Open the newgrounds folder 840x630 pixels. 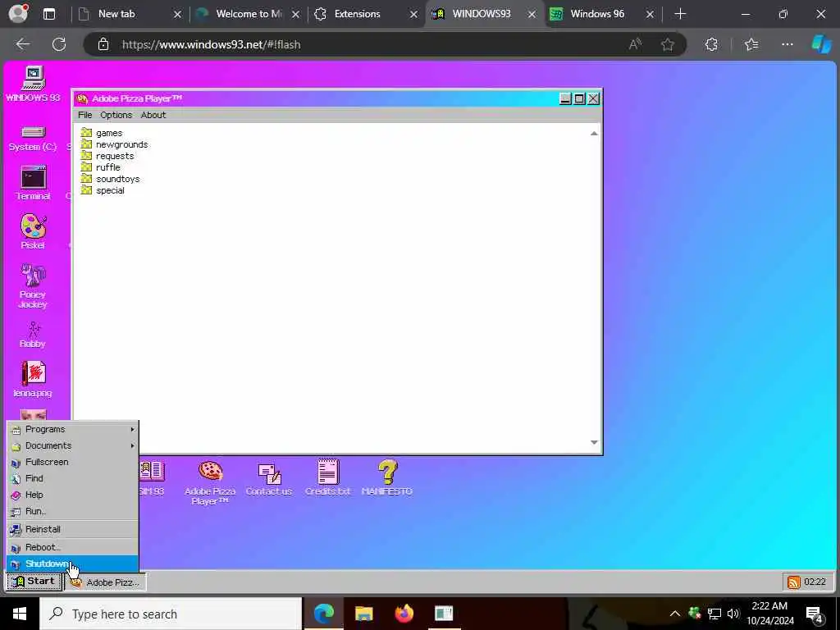(114, 144)
